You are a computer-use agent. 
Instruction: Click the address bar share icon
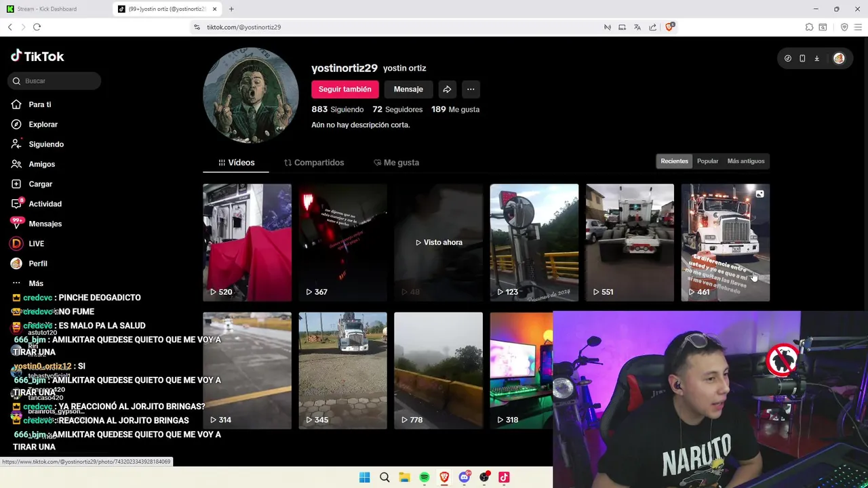pos(652,27)
